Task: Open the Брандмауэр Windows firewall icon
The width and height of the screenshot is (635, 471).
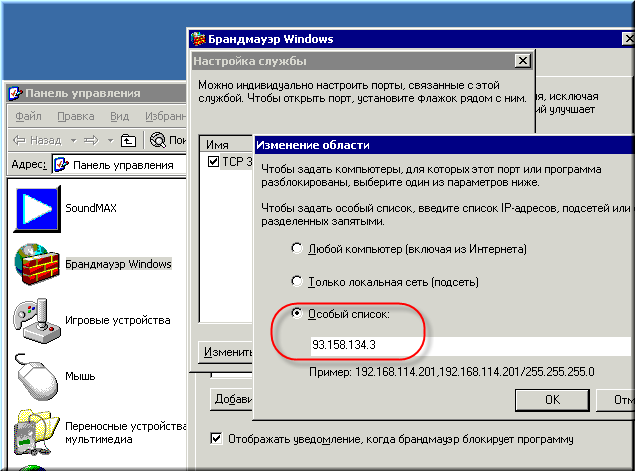Action: tap(37, 264)
